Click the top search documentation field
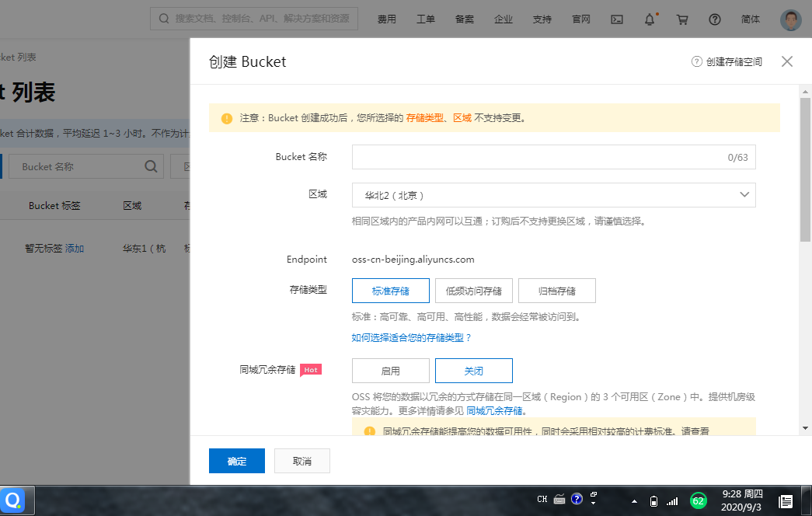The width and height of the screenshot is (812, 516). 254,19
